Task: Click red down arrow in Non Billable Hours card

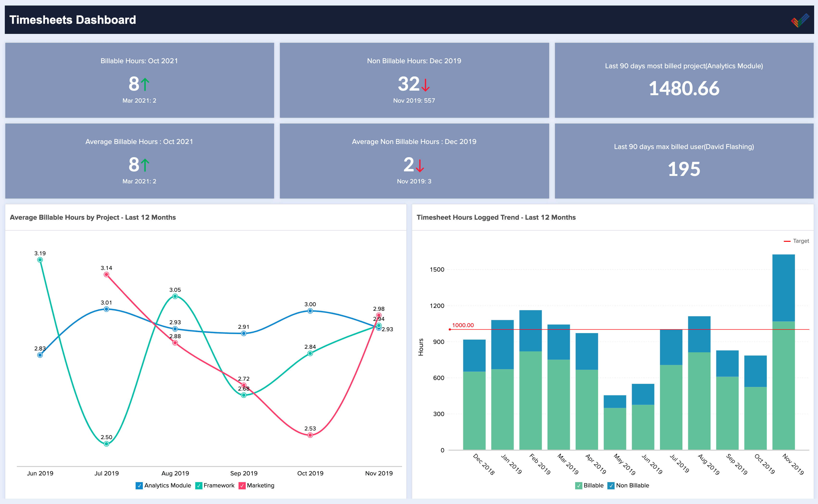Action: tap(425, 85)
